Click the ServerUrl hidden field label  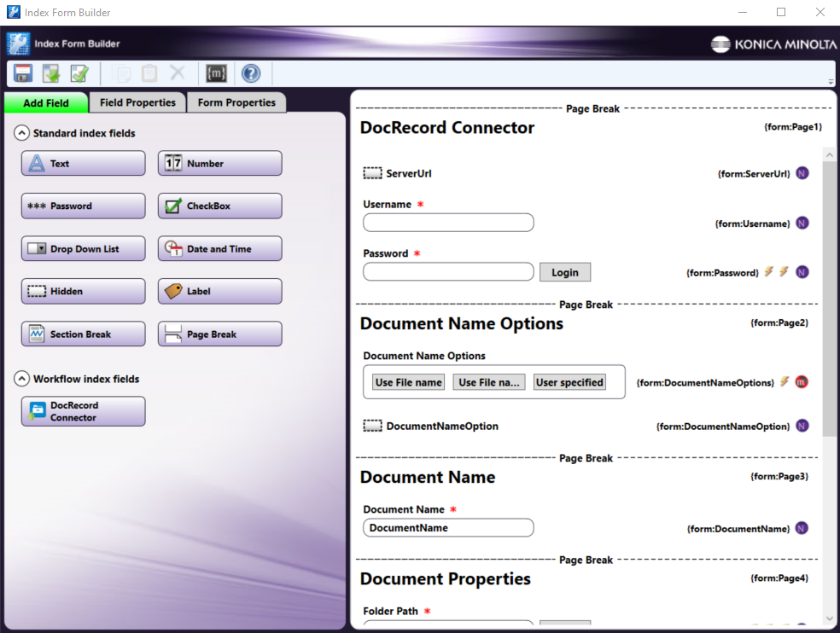pos(409,173)
